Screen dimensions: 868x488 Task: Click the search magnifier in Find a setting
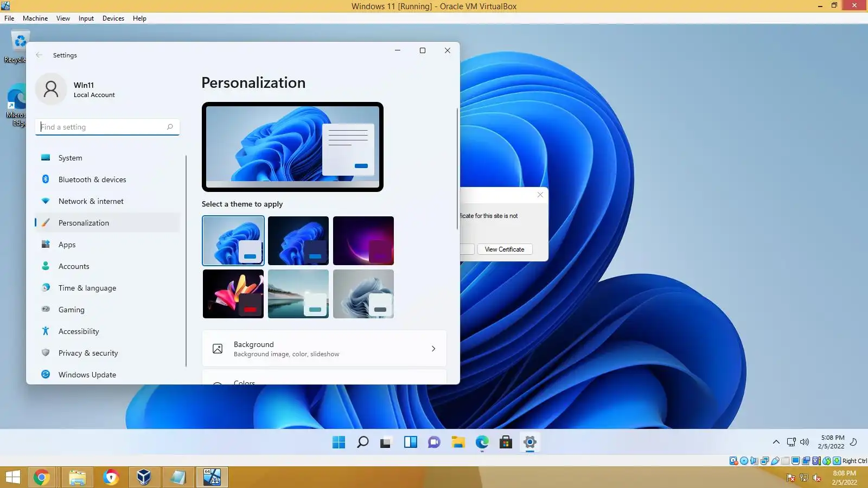coord(170,127)
